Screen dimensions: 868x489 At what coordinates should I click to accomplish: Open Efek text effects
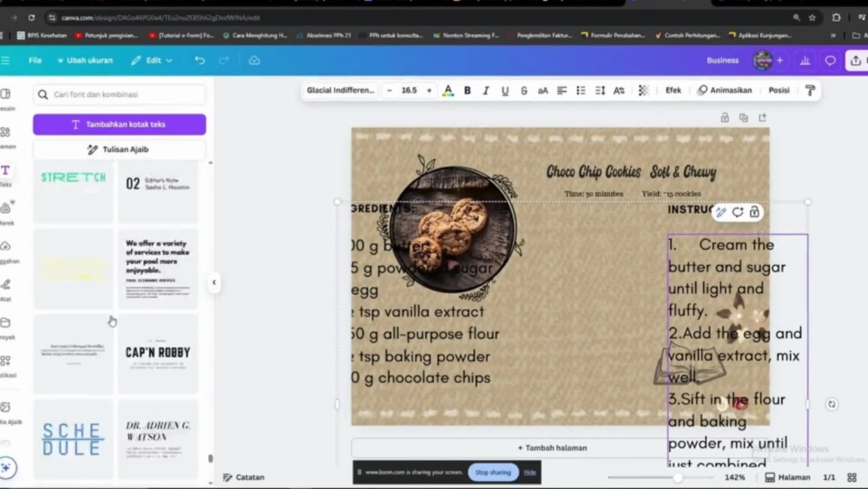(x=674, y=90)
